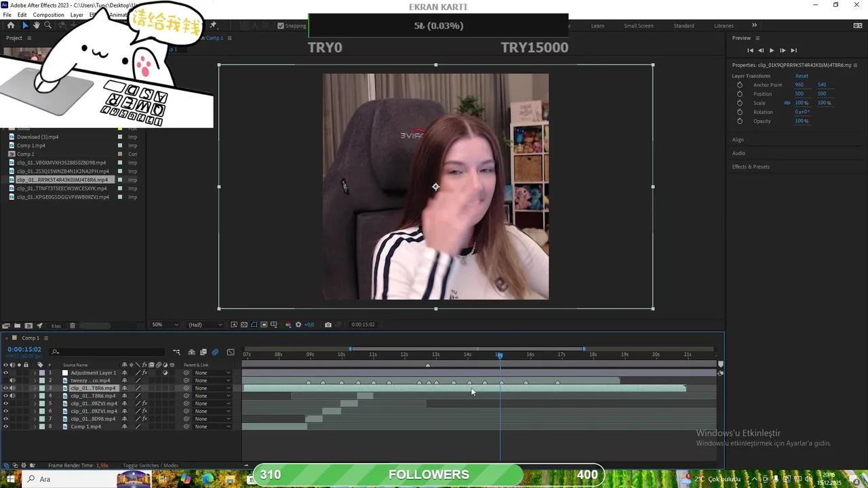Switch to the Learn workspace
Image resolution: width=868 pixels, height=488 pixels.
[597, 26]
